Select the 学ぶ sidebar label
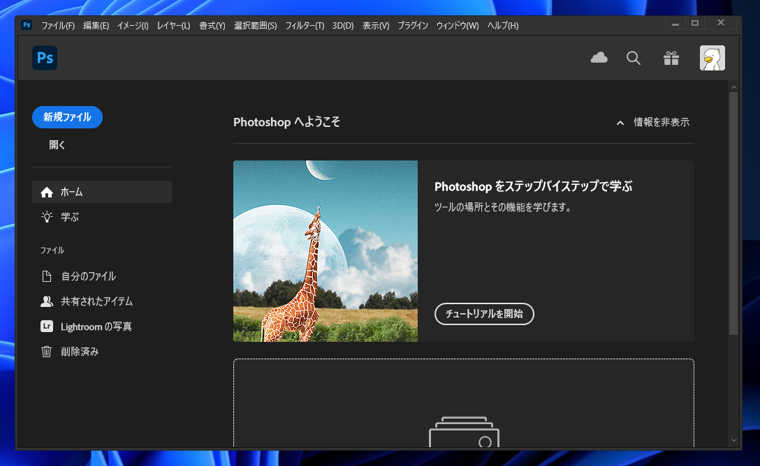 69,217
